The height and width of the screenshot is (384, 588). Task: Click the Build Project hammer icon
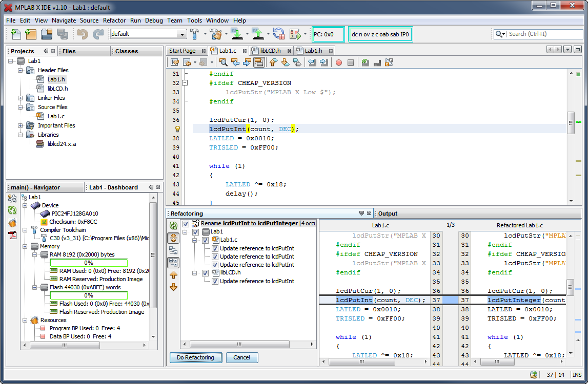tap(195, 34)
